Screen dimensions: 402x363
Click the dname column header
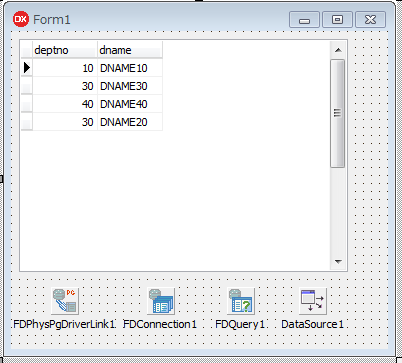tap(130, 50)
